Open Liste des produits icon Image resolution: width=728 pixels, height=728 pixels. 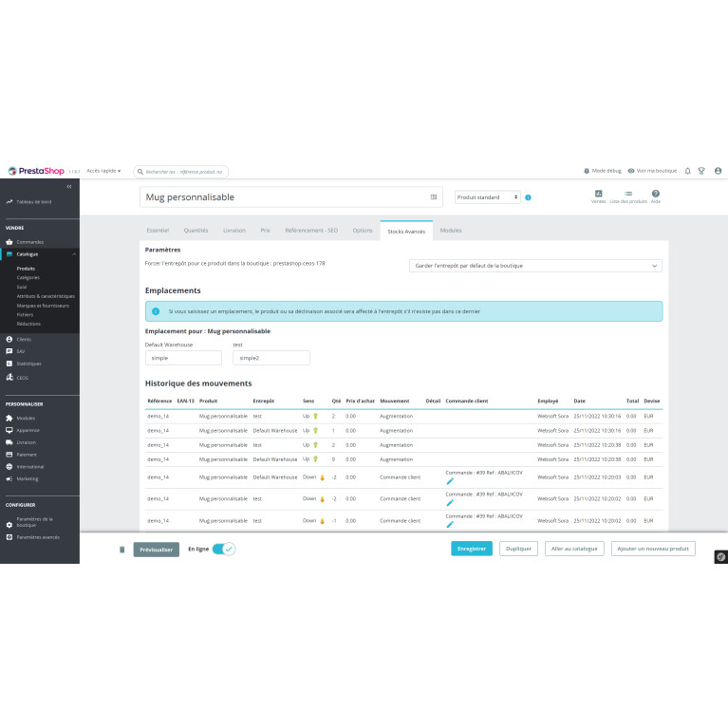tap(627, 196)
